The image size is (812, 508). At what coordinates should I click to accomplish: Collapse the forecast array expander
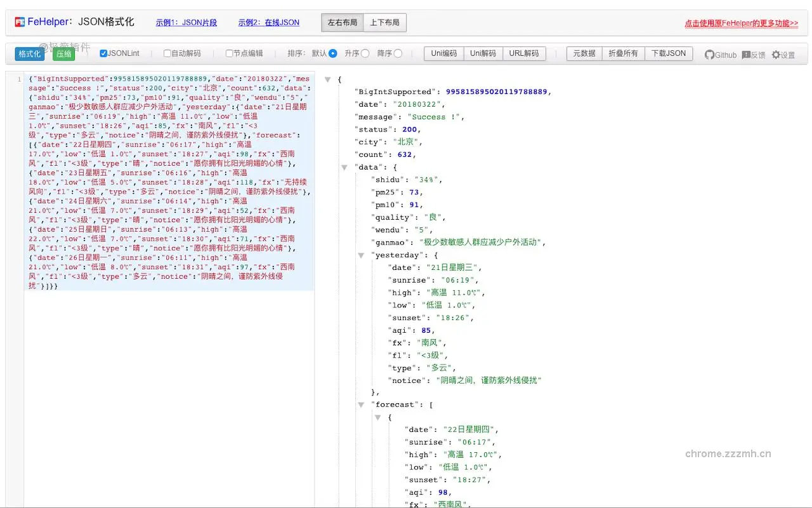tap(361, 404)
